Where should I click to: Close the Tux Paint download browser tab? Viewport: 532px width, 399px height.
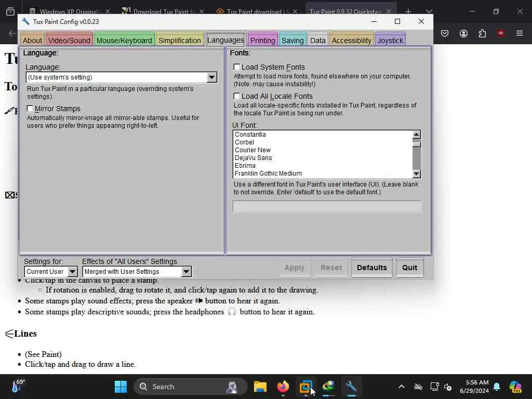(x=295, y=11)
